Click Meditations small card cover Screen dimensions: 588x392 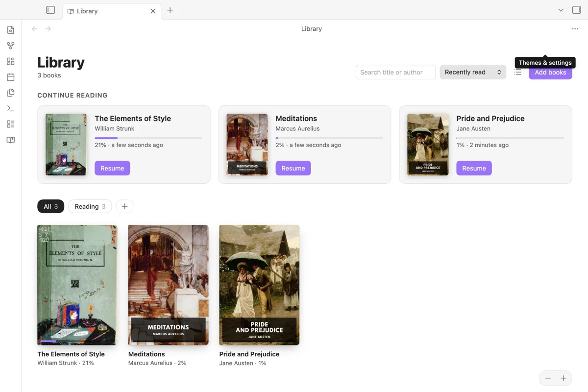point(247,145)
